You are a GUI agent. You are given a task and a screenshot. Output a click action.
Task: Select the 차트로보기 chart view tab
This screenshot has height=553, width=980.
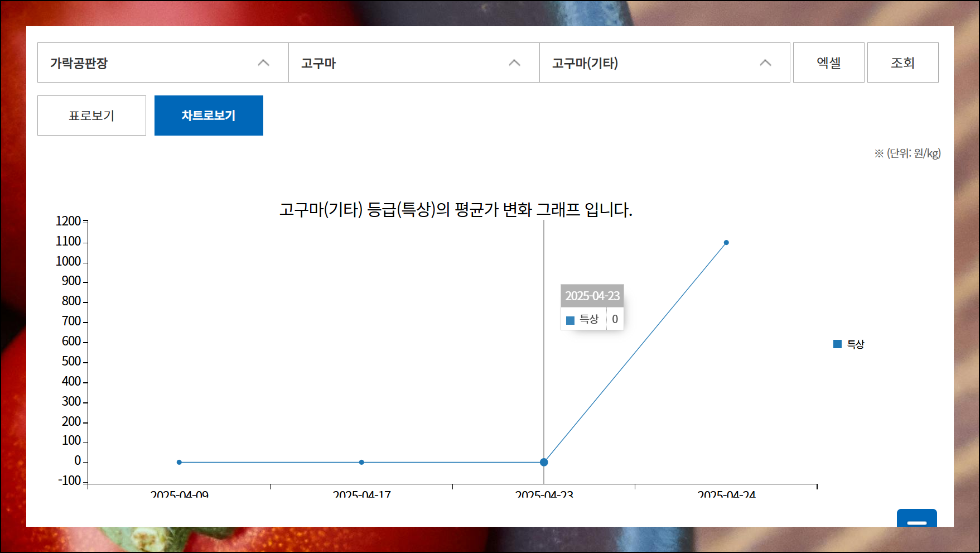click(x=209, y=116)
